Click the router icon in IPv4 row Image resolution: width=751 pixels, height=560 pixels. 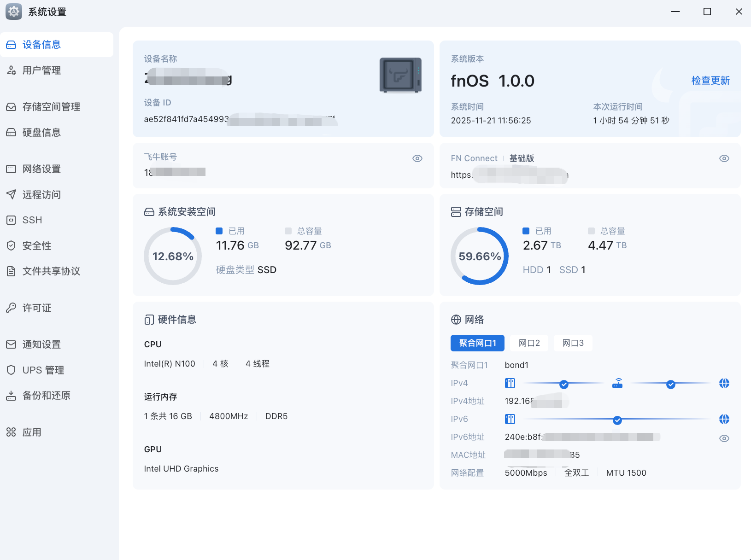617,383
